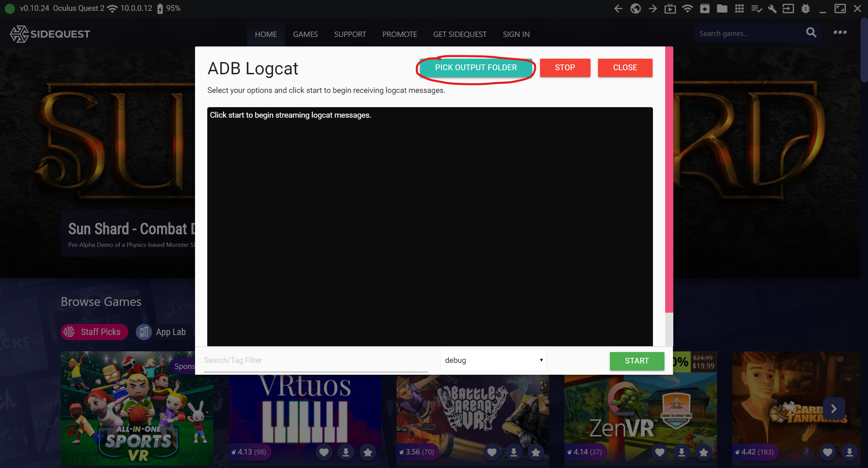The width and height of the screenshot is (868, 468).
Task: Click the globe browser icon in top toolbar
Action: click(635, 8)
